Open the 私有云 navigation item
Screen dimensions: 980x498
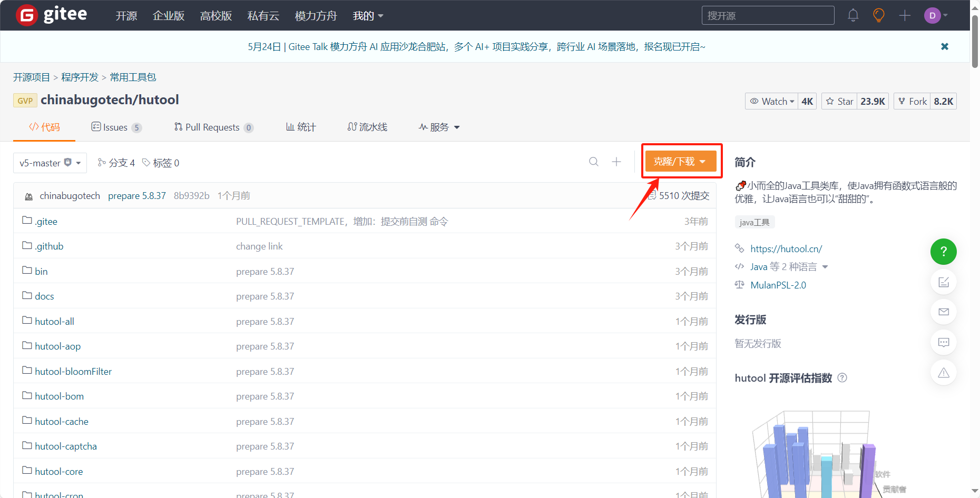pos(263,16)
